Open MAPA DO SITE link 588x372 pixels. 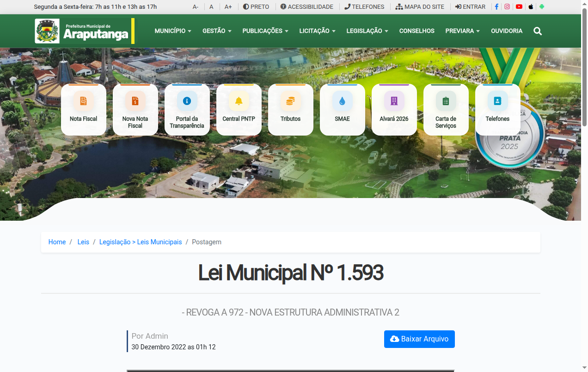point(420,7)
